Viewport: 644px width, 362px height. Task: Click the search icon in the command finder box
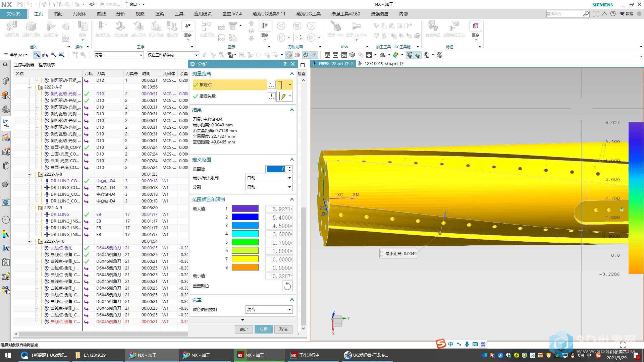(586, 14)
